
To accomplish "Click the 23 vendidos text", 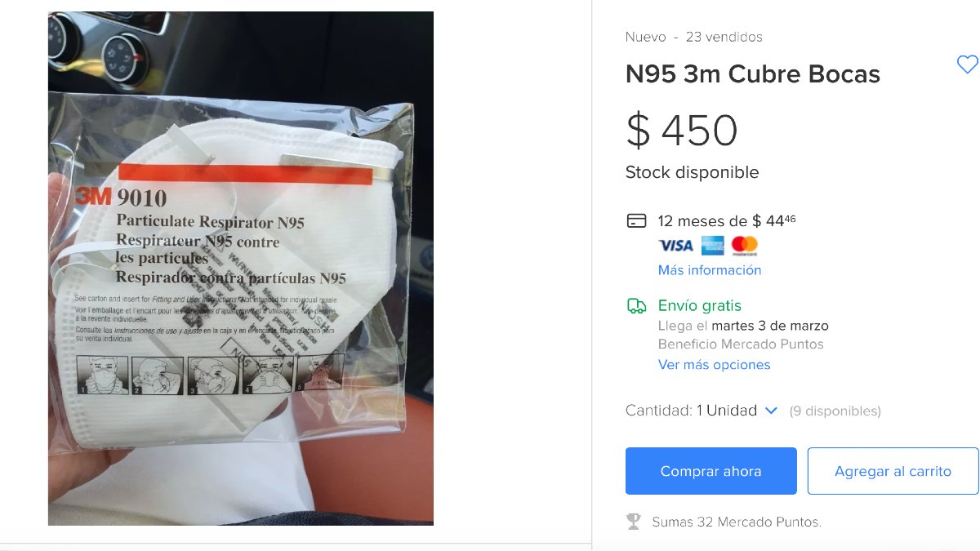I will (x=724, y=37).
